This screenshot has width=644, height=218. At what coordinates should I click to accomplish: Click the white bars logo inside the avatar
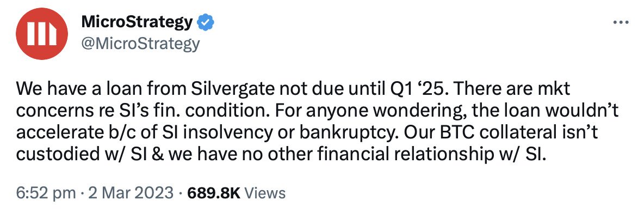tap(41, 34)
